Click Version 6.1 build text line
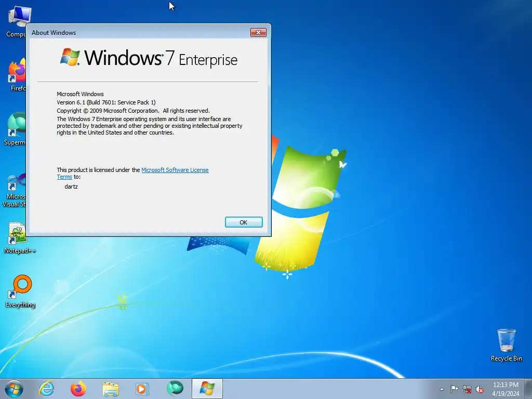This screenshot has height=399, width=532. pos(106,102)
